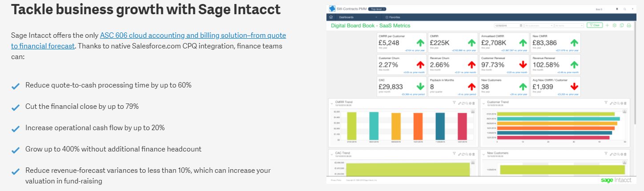Image resolution: width=644 pixels, height=191 pixels.
Task: Collapse the CMRR Trend panel
Action: [332, 103]
